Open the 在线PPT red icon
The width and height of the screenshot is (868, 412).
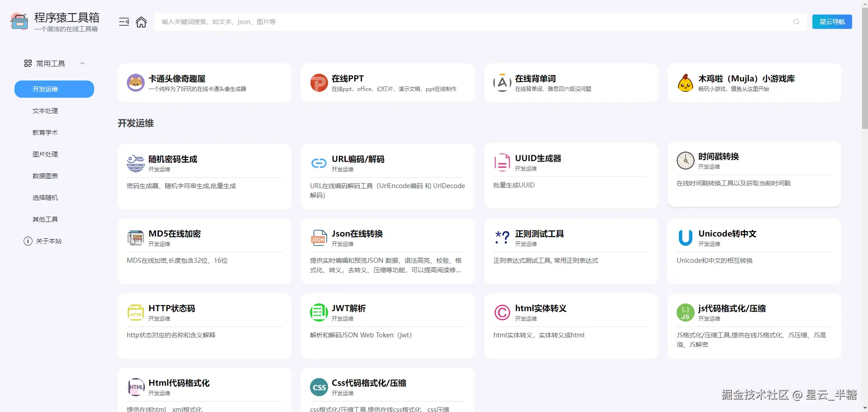tap(319, 83)
